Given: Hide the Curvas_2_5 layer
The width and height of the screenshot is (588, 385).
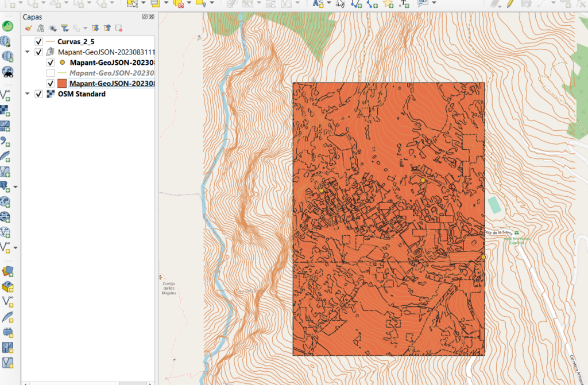Looking at the screenshot, I should coord(38,41).
